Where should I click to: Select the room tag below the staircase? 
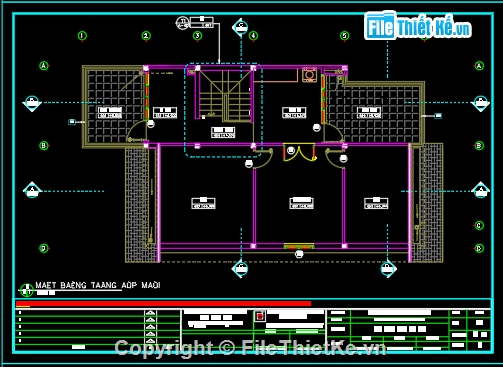(223, 132)
